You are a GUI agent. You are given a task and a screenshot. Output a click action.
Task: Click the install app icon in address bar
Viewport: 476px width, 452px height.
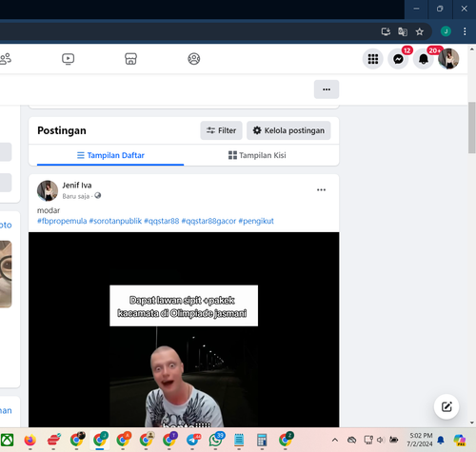click(386, 31)
